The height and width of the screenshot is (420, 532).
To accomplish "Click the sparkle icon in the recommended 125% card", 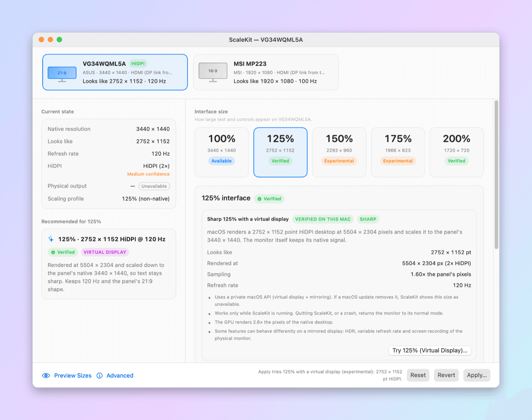I will pos(51,239).
